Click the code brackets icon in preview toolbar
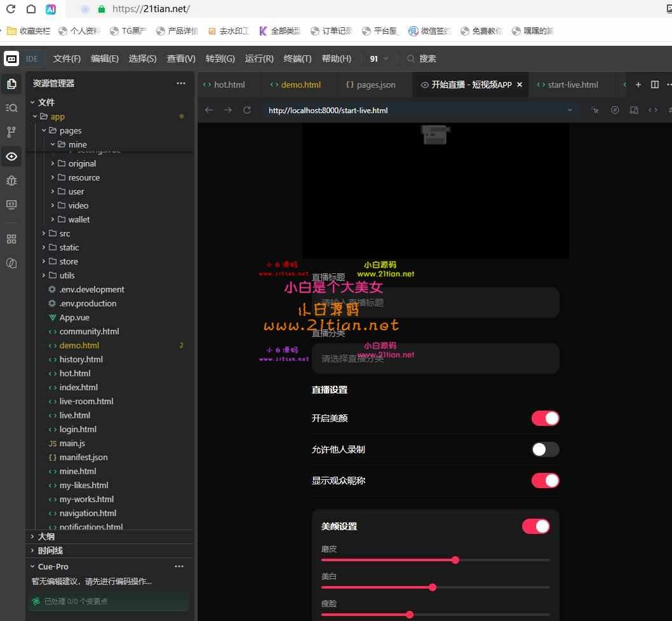Screen dimensions: 672x621 [653, 110]
